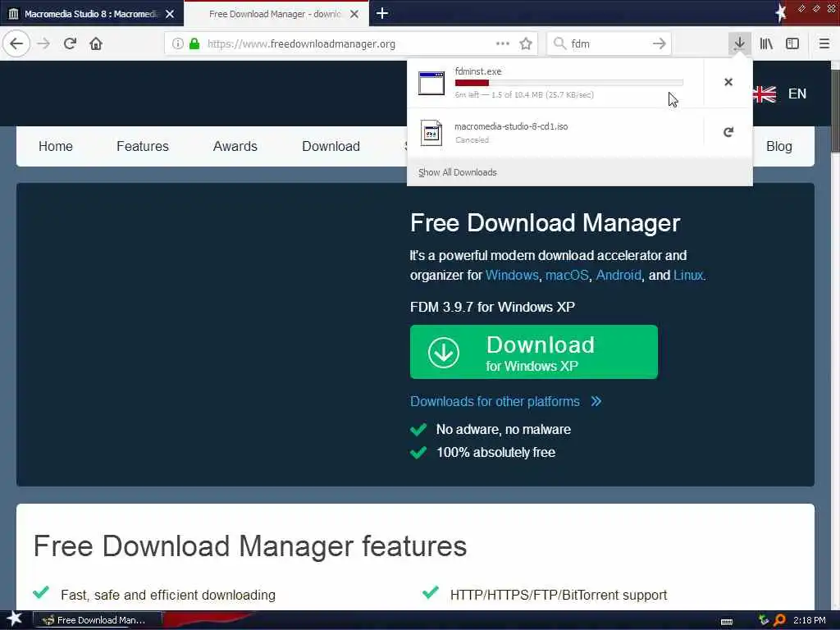Focus the search box containing fdm
Screen dimensions: 840x630
tap(609, 43)
